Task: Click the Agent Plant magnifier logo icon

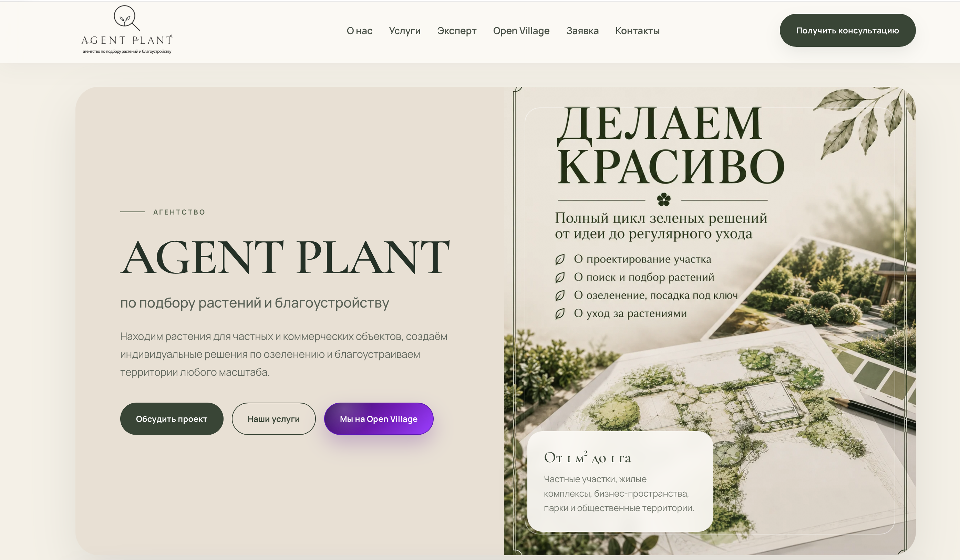Action: coord(126,18)
